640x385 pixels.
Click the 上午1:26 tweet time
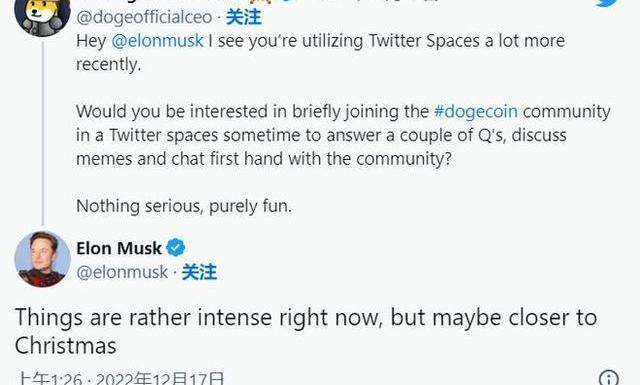(x=49, y=379)
